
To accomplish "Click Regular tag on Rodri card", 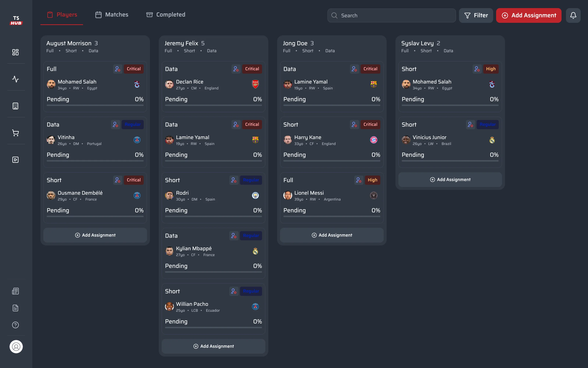I will point(251,180).
